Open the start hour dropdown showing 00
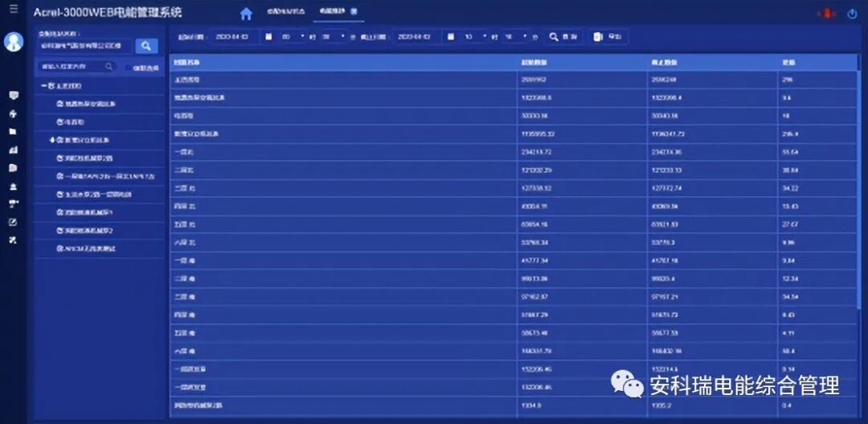 pyautogui.click(x=293, y=36)
